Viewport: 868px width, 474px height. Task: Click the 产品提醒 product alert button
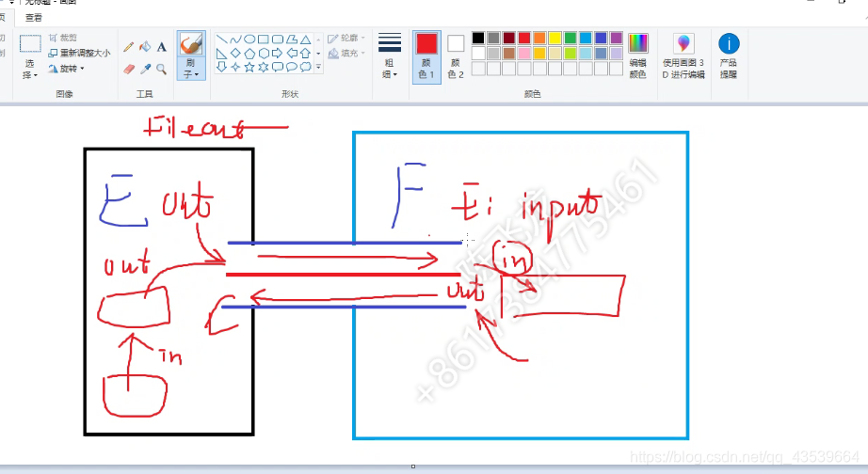(729, 55)
